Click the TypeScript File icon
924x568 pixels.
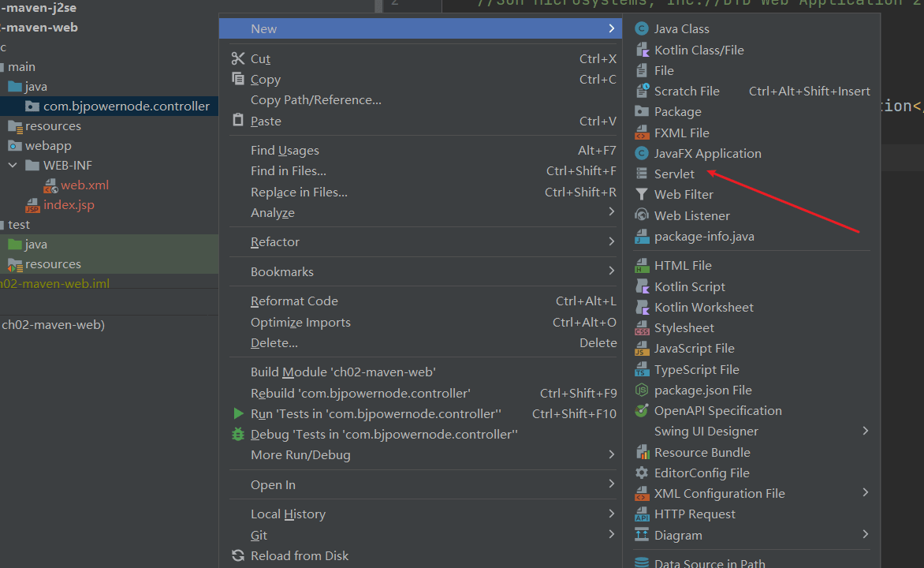pyautogui.click(x=642, y=370)
